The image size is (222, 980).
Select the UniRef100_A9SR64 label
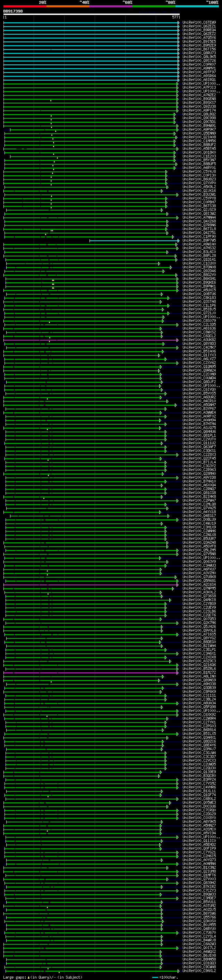(x=199, y=76)
